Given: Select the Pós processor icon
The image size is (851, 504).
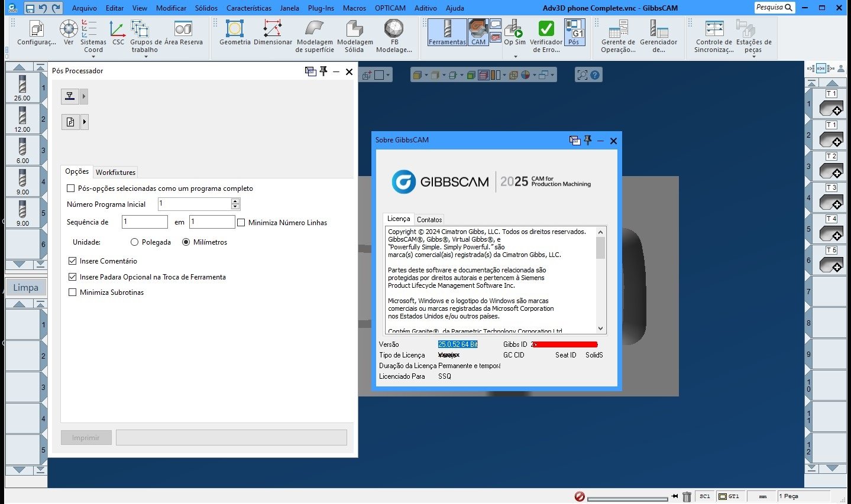Looking at the screenshot, I should 574,32.
